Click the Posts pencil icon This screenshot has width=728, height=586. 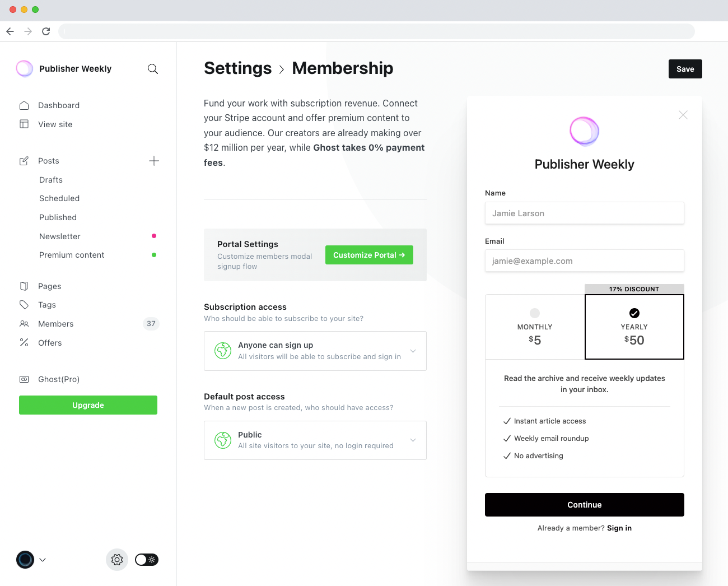pyautogui.click(x=24, y=161)
